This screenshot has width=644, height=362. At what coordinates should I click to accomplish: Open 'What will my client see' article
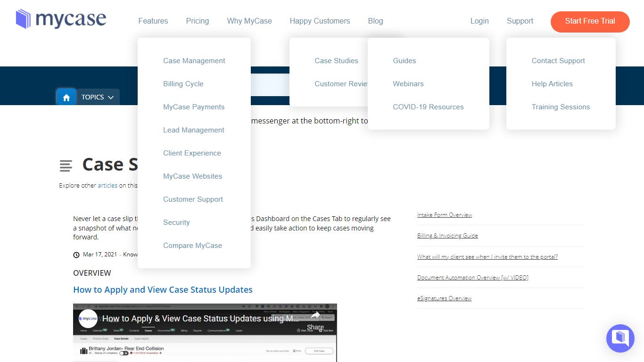coord(487,257)
